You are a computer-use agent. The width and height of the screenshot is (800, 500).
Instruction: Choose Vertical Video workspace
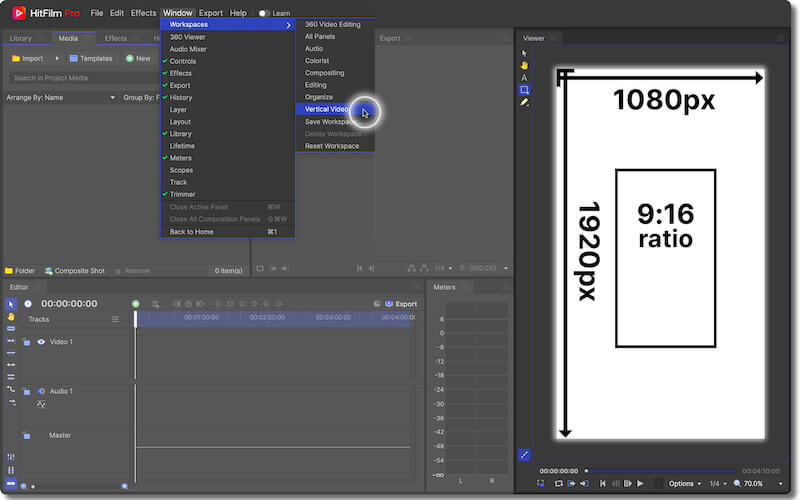[x=335, y=109]
